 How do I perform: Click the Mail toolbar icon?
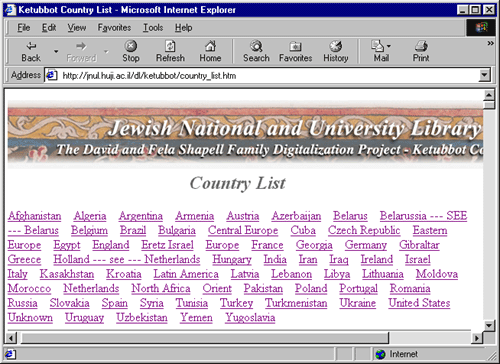point(381,52)
